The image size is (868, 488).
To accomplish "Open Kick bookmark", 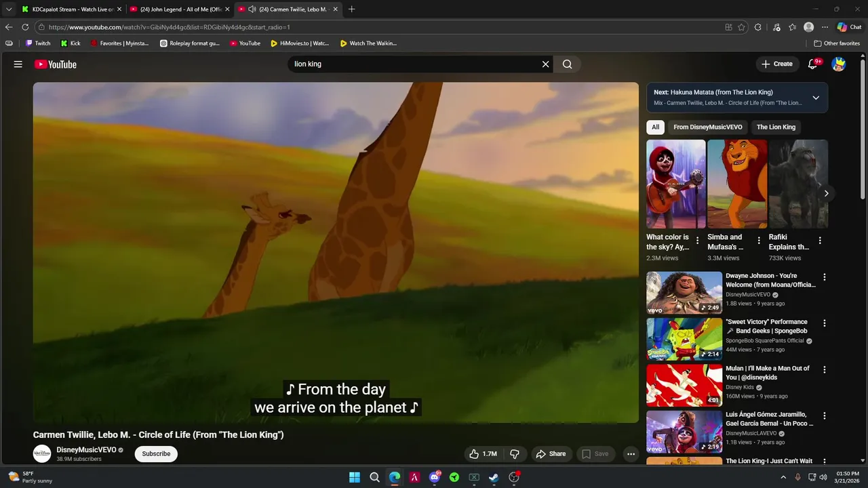I will [71, 43].
